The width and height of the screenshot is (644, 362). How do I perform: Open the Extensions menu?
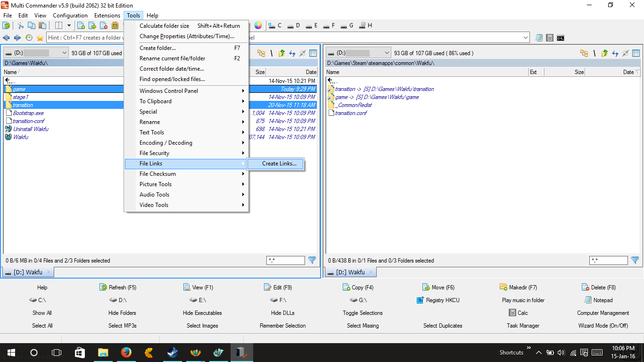[x=107, y=16]
